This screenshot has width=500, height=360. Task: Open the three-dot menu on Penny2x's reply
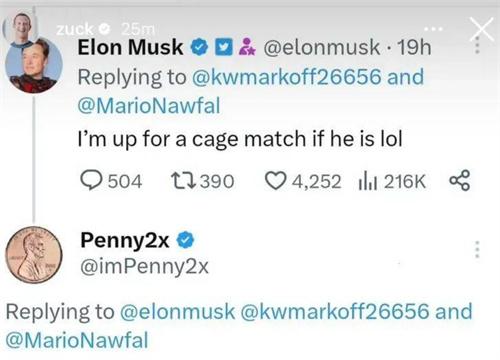(x=477, y=249)
